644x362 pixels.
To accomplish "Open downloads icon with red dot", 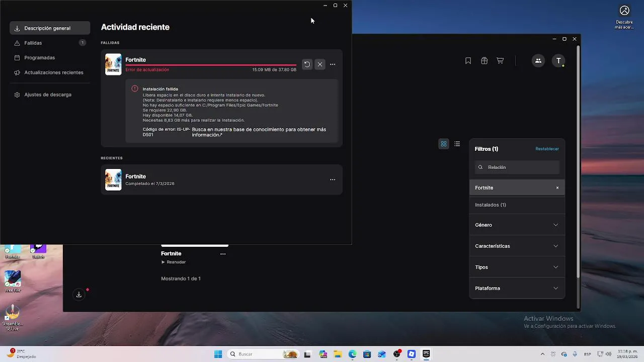I will [x=79, y=295].
